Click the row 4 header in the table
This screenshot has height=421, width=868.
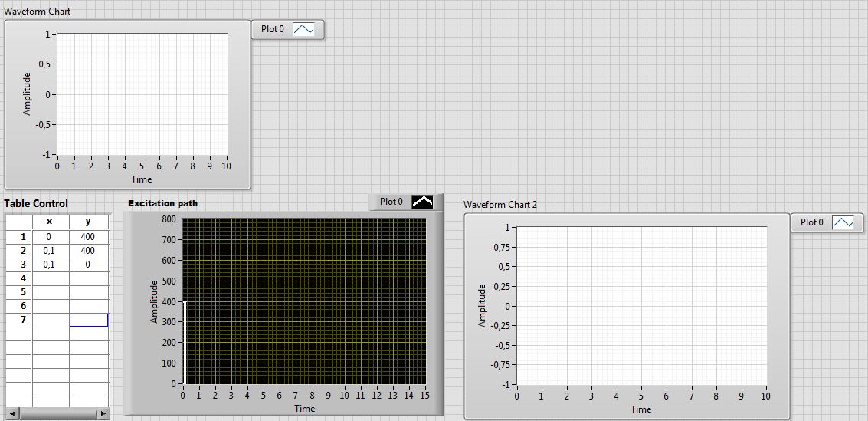pos(23,278)
